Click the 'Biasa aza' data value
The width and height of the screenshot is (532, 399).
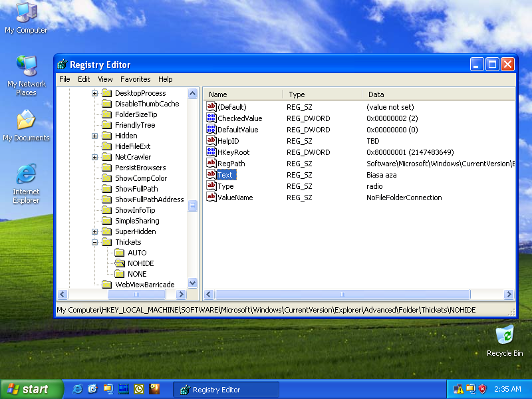click(381, 175)
